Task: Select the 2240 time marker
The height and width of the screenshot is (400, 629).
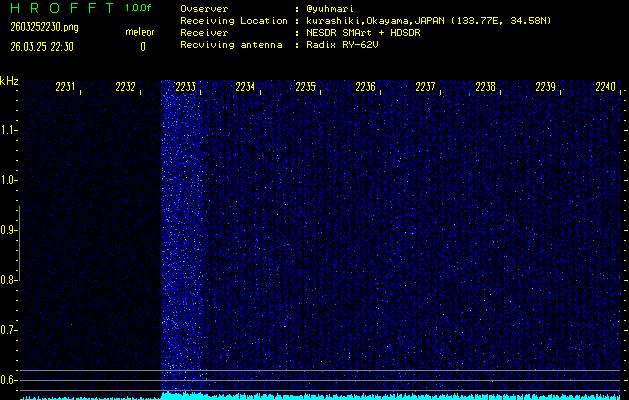Action: tap(605, 87)
